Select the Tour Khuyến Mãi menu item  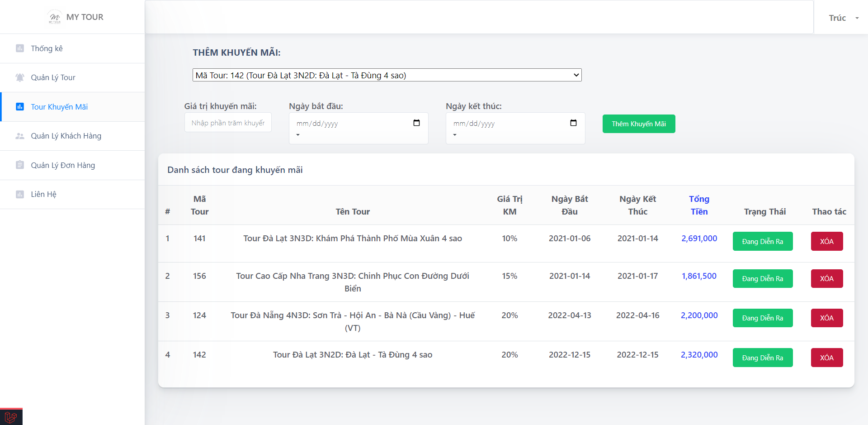(72, 107)
